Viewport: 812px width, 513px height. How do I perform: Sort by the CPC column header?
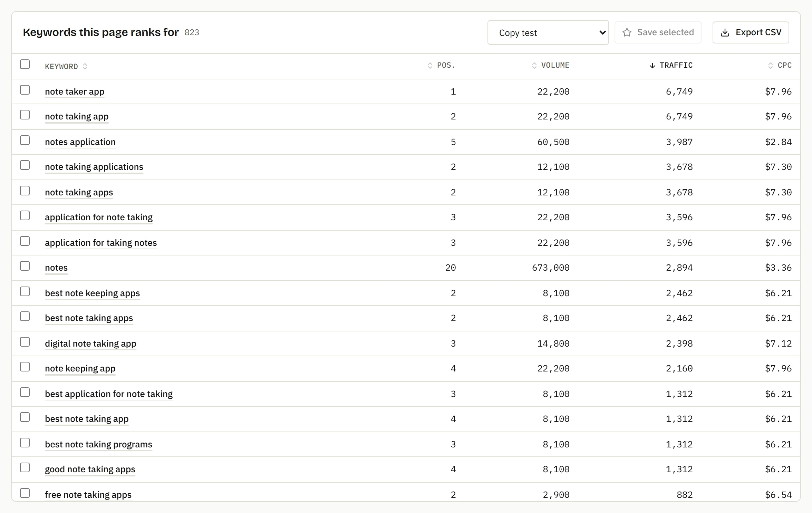780,65
